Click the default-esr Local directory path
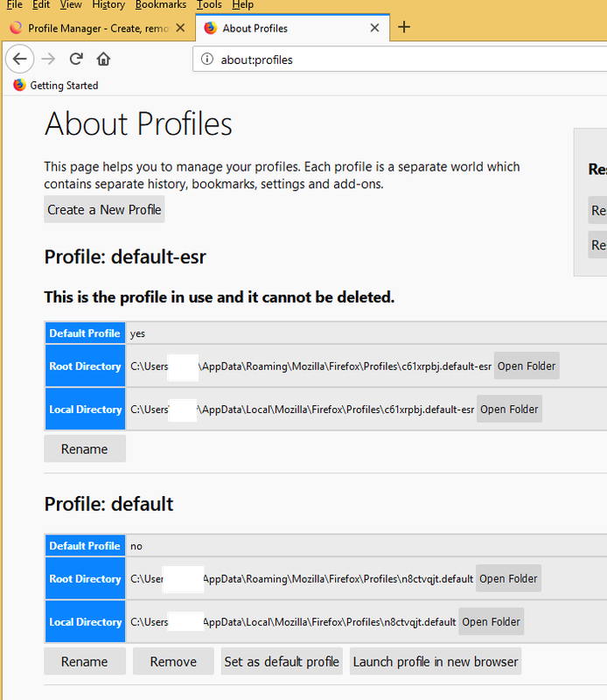The width and height of the screenshot is (607, 700). [302, 409]
